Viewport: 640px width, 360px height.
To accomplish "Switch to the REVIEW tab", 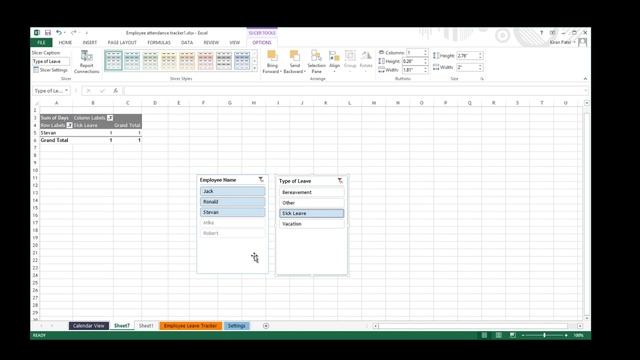I will pos(211,42).
